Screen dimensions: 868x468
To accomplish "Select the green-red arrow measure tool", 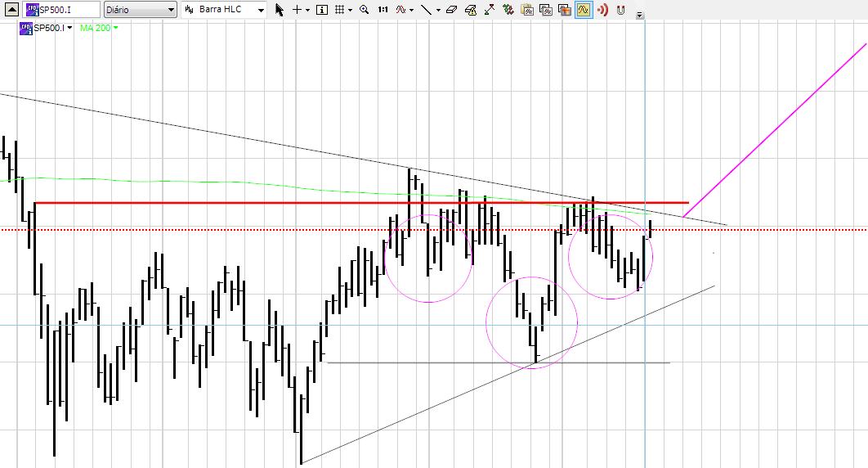I will point(490,10).
